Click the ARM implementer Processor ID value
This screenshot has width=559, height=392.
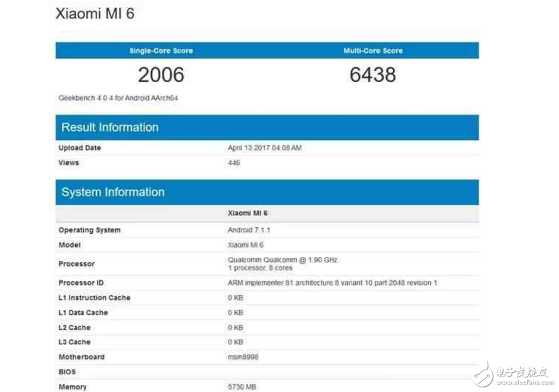tap(332, 283)
